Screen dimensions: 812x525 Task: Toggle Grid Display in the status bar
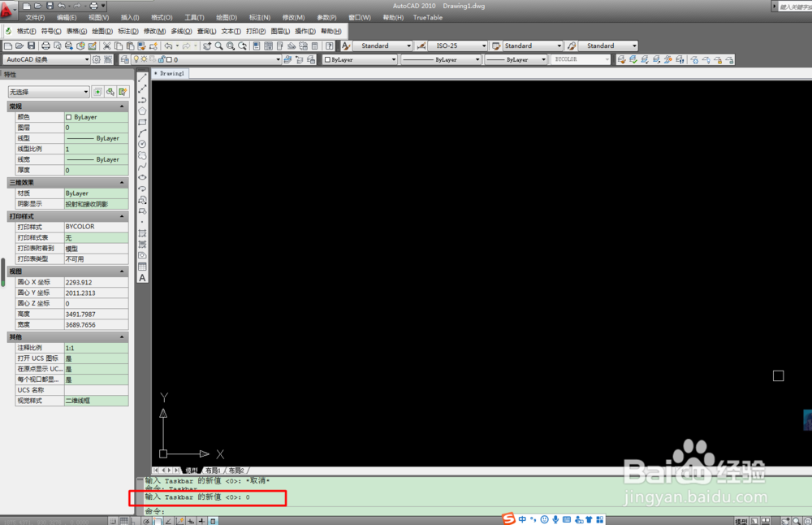click(x=124, y=521)
